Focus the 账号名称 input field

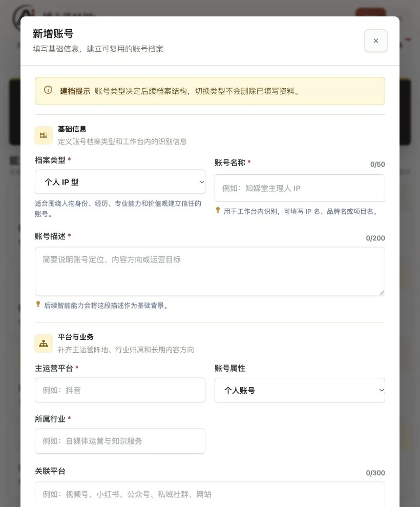[x=300, y=188]
